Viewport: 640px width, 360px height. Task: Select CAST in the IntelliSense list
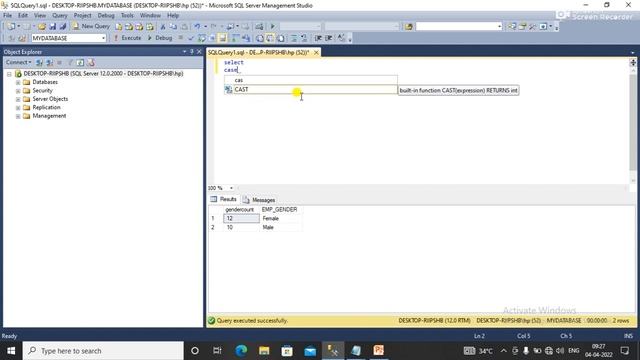coord(311,89)
